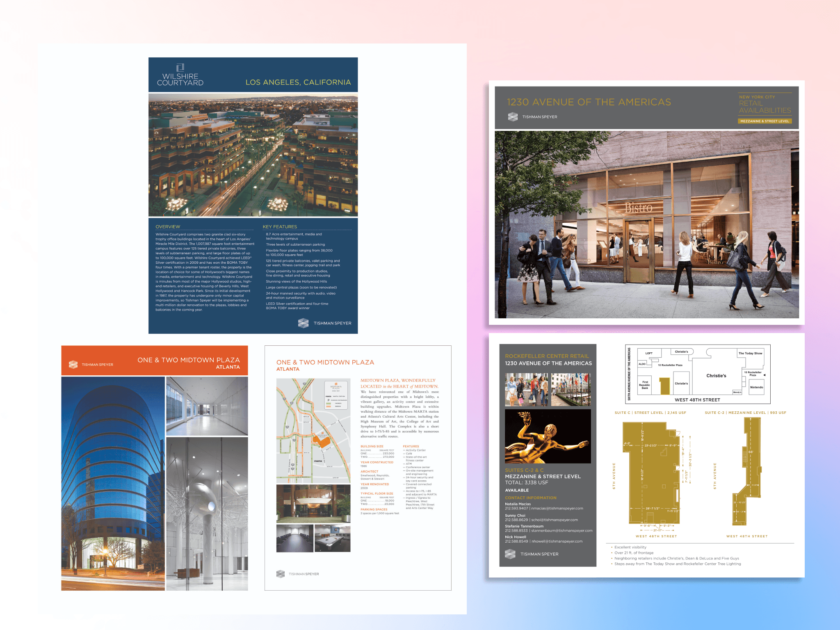Click the large "1230 AVENUE OF THE AMERICAS" title
840x630 pixels.
tap(589, 102)
